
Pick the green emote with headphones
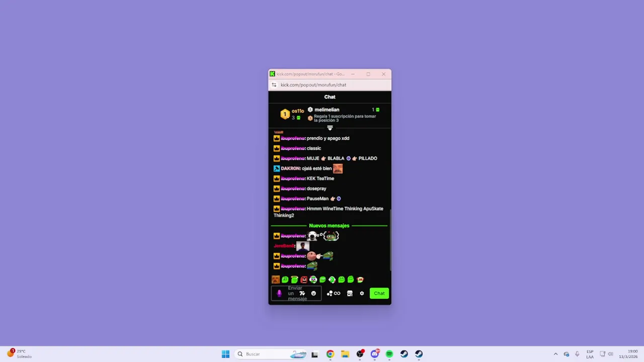coord(313,280)
